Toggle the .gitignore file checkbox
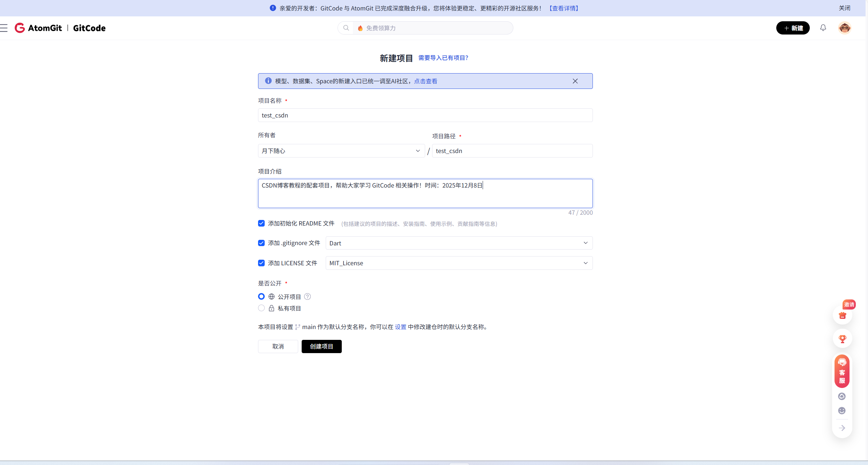 pyautogui.click(x=261, y=243)
